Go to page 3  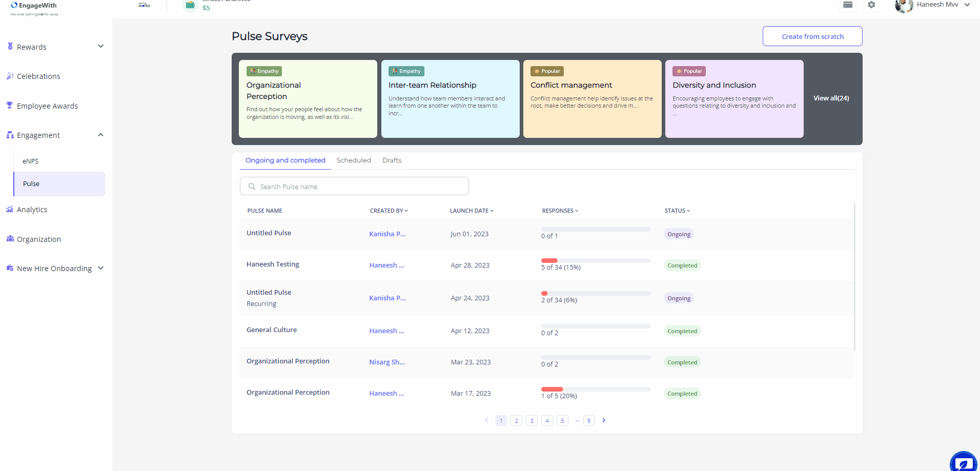coord(532,420)
